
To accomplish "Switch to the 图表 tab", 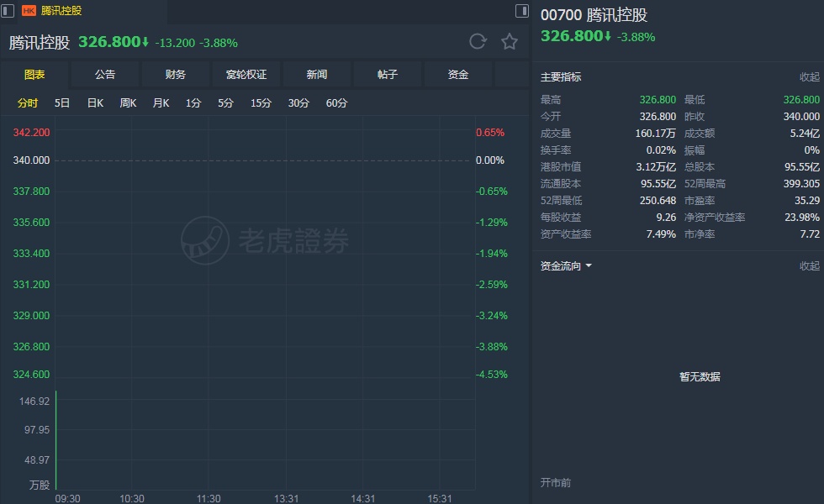I will coord(34,75).
